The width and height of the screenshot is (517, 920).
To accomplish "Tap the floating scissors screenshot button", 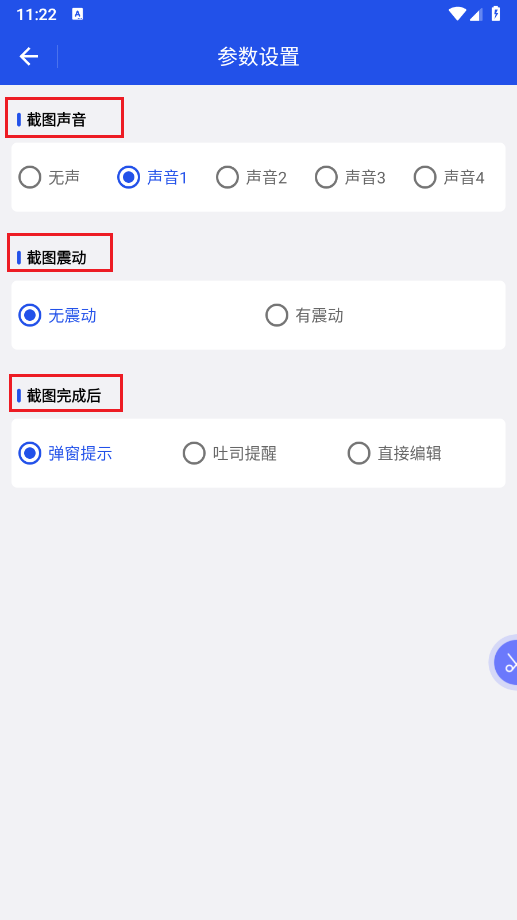I will 506,662.
